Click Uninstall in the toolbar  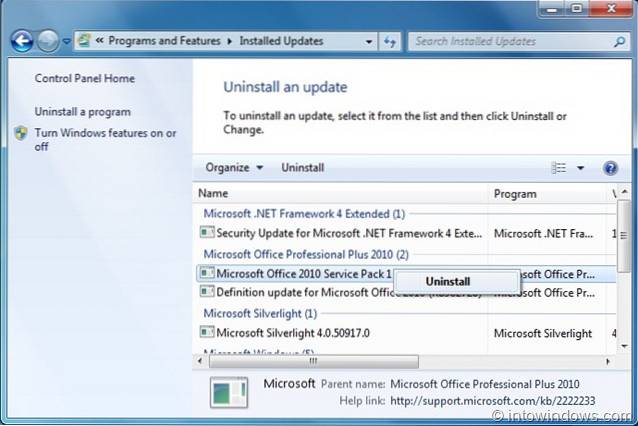coord(302,168)
